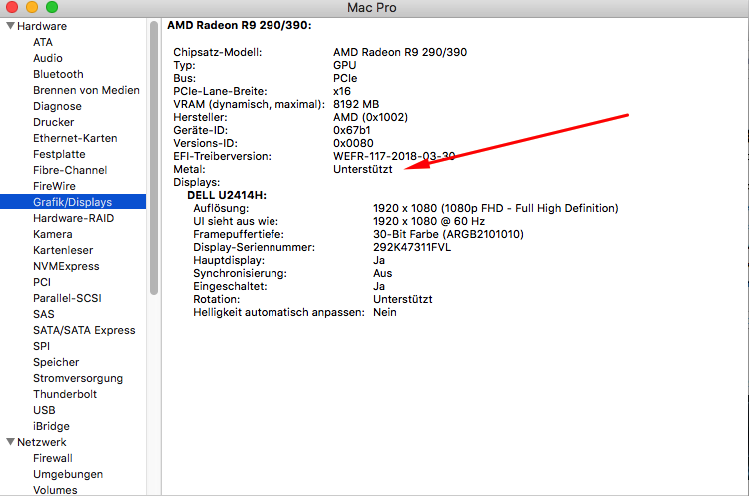Click the Versions-ID value 0x0080

(353, 143)
